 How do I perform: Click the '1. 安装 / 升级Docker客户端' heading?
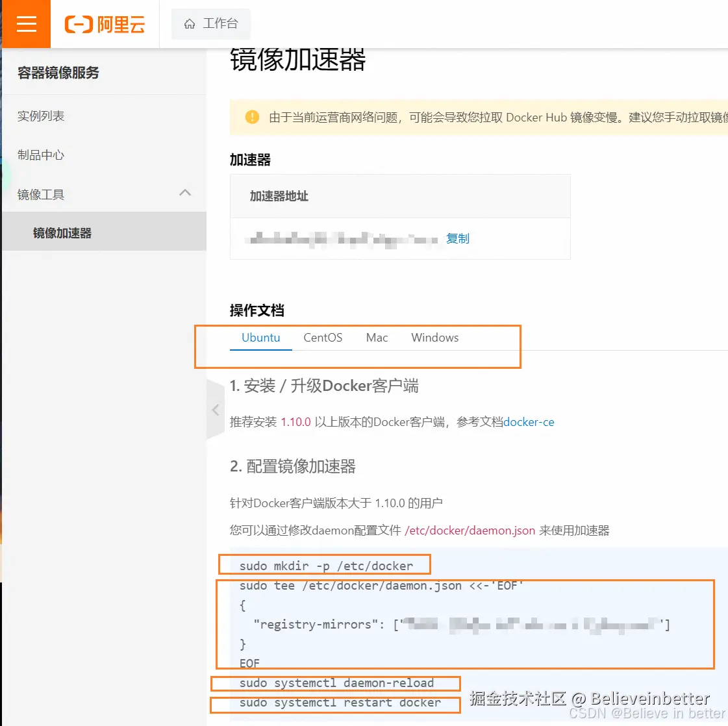[324, 386]
